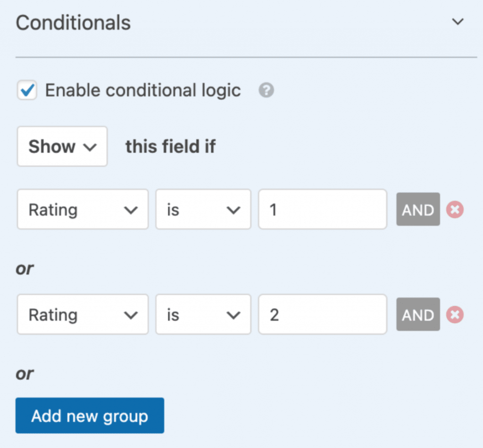Add an AND condition to the first rule
The height and width of the screenshot is (448, 483).
(x=418, y=209)
